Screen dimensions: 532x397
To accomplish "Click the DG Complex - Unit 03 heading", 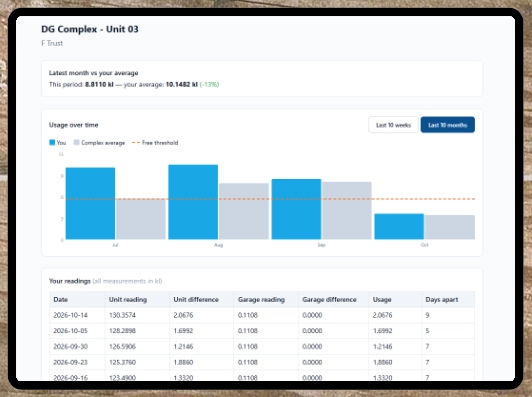I will (x=90, y=29).
